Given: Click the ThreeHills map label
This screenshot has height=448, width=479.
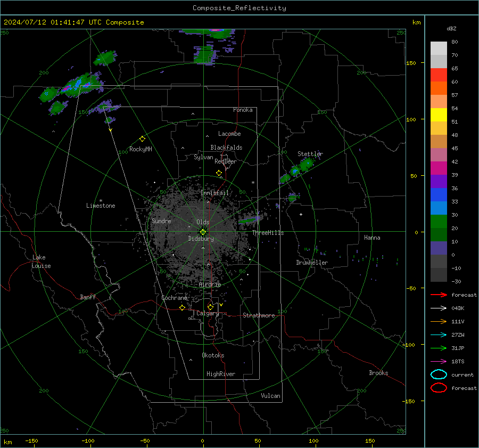Looking at the screenshot, I should click(268, 233).
